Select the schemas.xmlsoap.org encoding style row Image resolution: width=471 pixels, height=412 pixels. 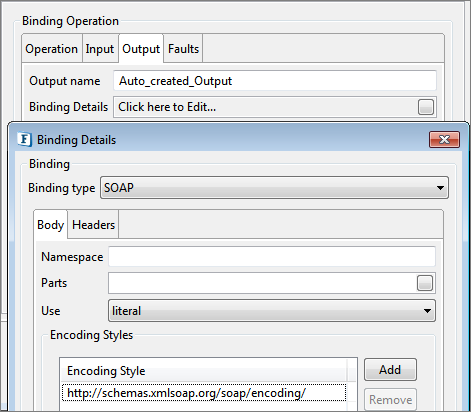click(x=204, y=393)
